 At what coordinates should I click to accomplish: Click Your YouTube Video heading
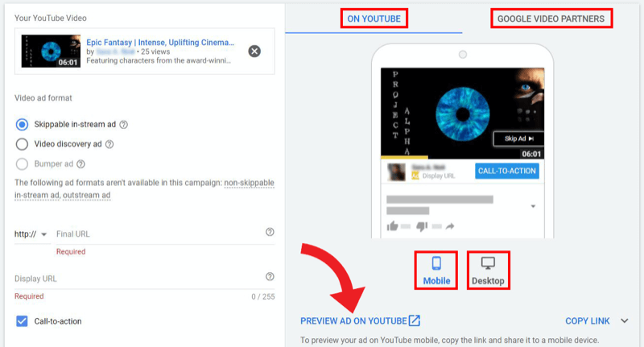51,18
